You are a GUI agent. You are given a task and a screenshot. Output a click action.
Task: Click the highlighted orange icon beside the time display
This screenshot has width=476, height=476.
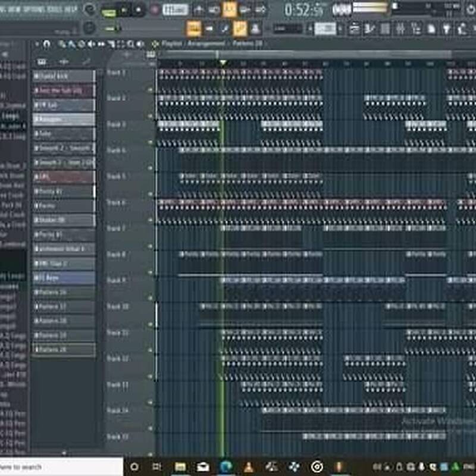pos(230,10)
